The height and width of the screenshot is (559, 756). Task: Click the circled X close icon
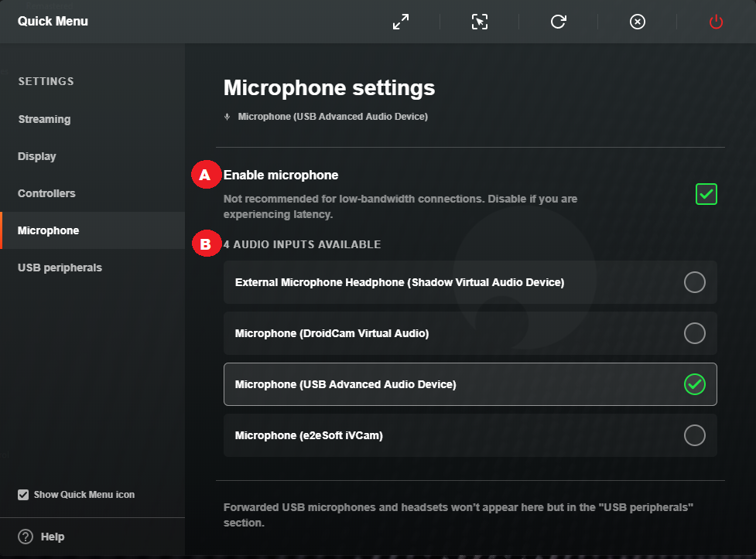[638, 22]
